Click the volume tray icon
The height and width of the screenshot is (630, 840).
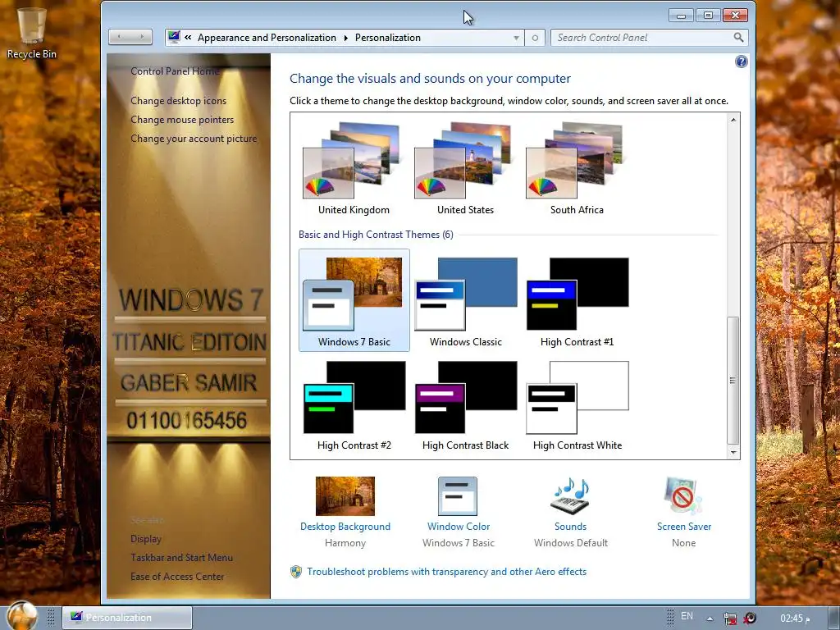pyautogui.click(x=750, y=619)
